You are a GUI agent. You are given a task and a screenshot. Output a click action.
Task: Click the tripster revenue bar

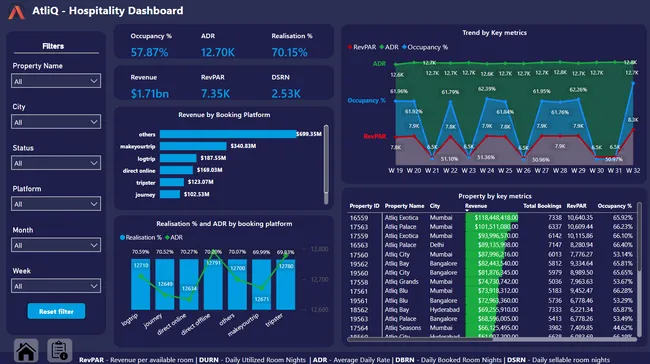tap(172, 182)
